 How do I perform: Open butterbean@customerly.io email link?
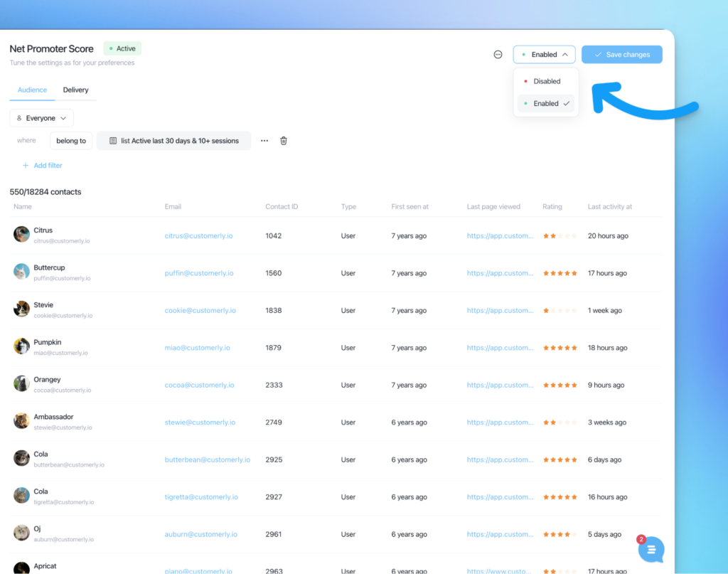pyautogui.click(x=207, y=459)
